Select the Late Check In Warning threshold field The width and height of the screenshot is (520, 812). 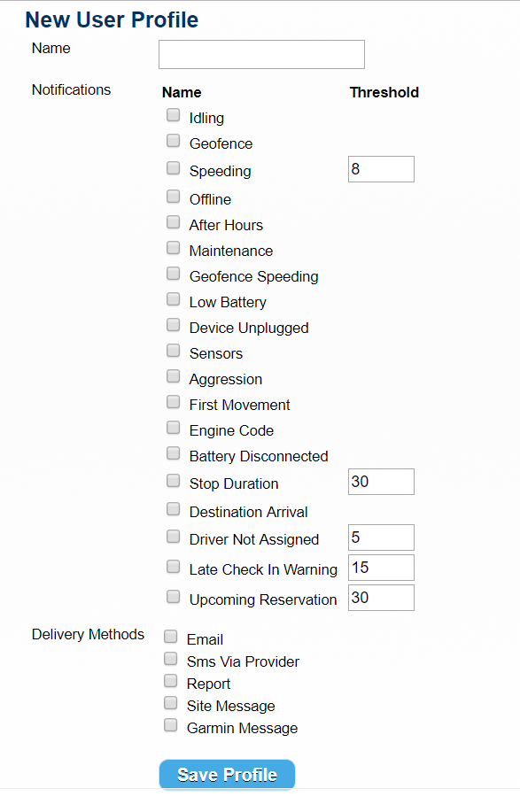(381, 568)
